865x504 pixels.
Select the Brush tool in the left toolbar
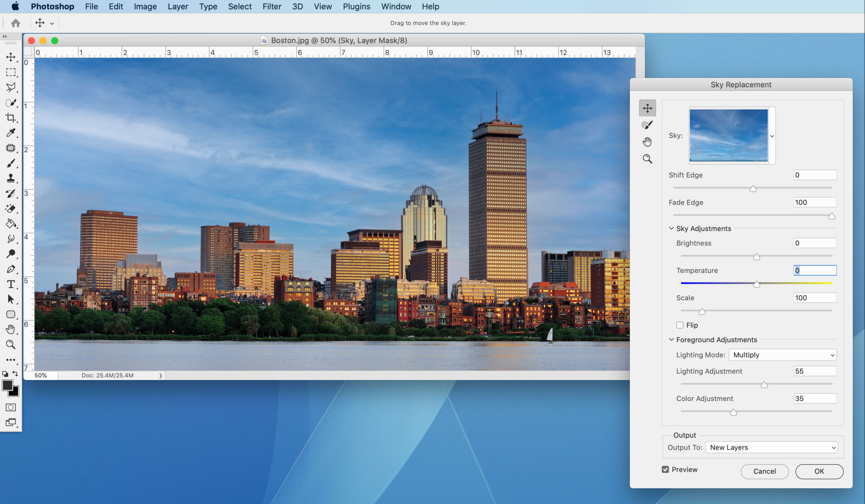(x=10, y=163)
